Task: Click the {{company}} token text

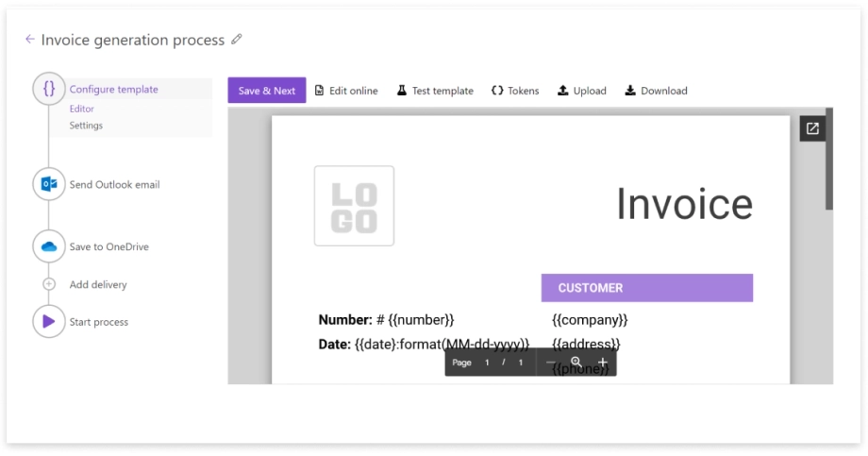Action: [590, 320]
